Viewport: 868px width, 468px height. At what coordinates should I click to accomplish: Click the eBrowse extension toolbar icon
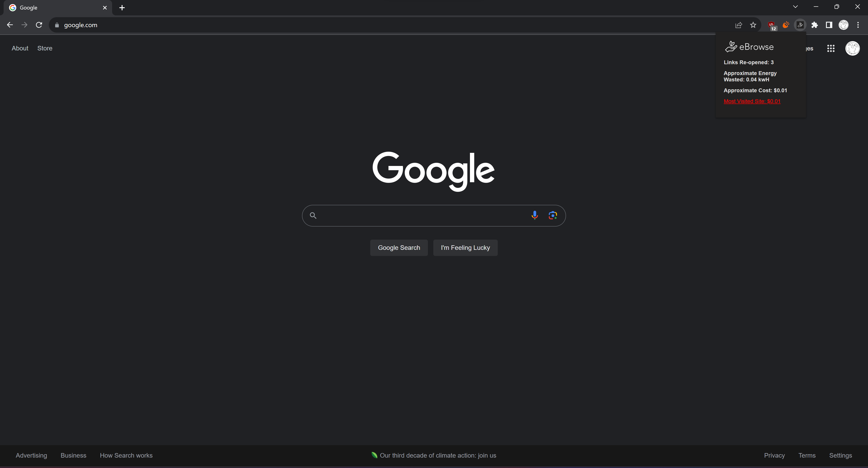(800, 25)
